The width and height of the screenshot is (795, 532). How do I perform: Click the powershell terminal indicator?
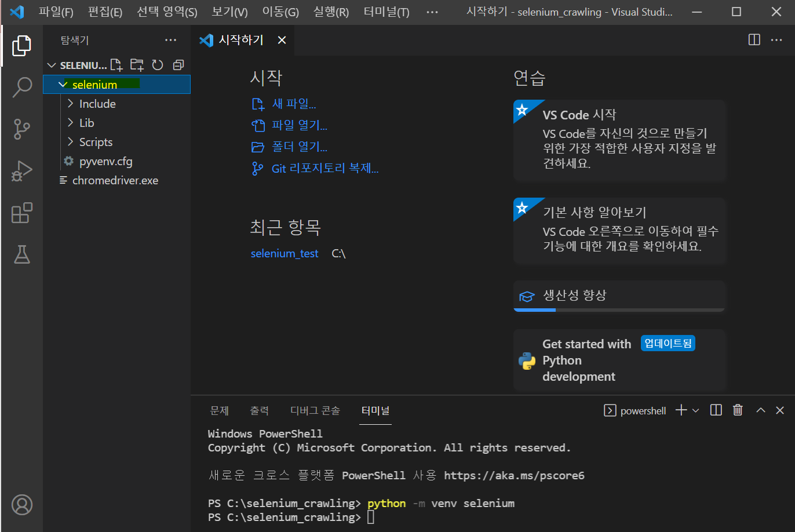[635, 410]
